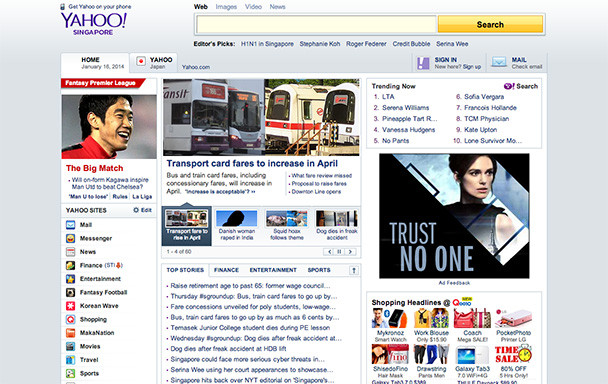The width and height of the screenshot is (608, 384).
Task: Switch to the Images search tab
Action: 226,7
